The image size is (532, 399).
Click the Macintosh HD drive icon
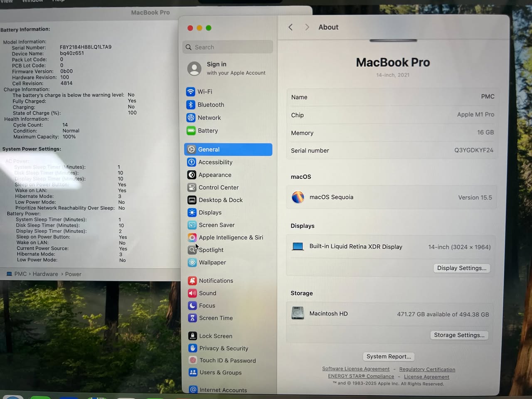[x=298, y=313]
